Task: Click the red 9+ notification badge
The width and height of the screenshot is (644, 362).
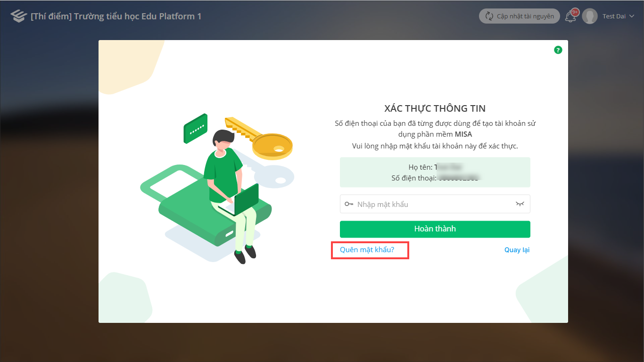Action: click(575, 12)
